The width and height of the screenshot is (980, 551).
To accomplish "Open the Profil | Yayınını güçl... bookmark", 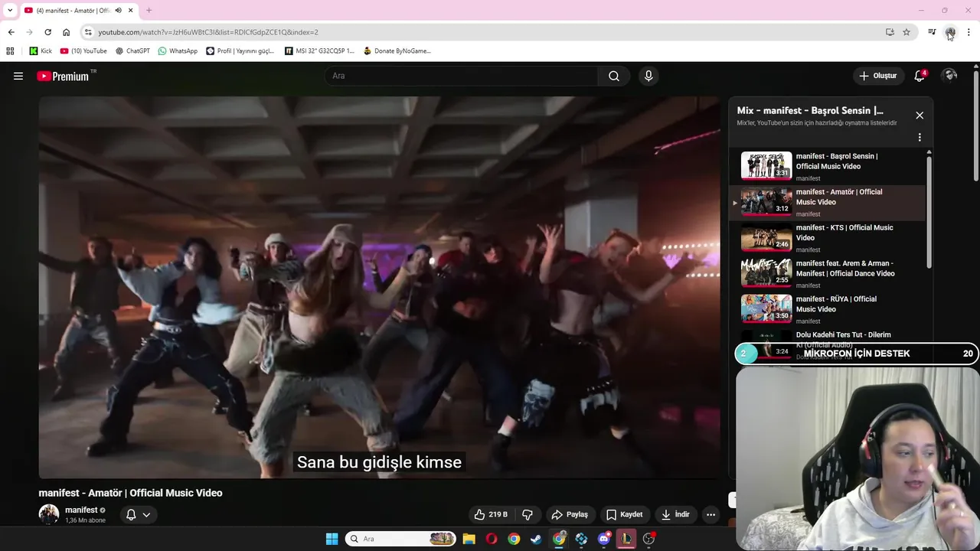I will 240,51.
